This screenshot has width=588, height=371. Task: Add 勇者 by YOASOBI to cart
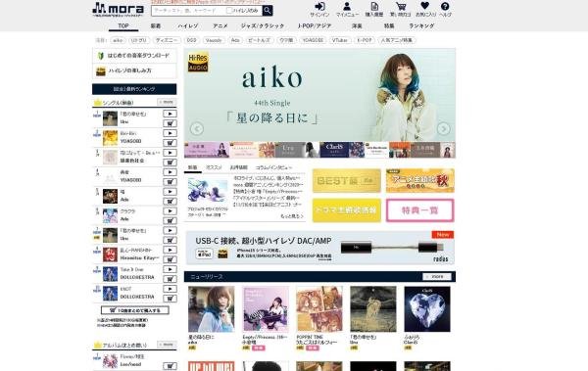click(170, 182)
